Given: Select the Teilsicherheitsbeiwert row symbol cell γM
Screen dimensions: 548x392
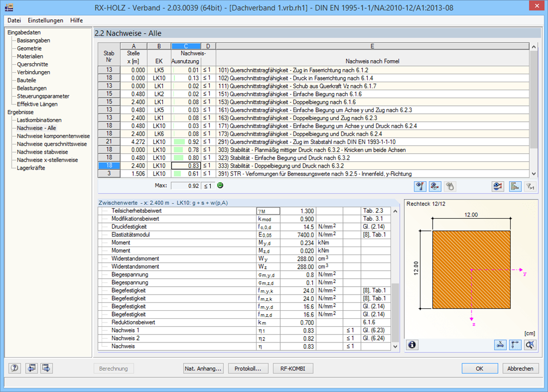Looking at the screenshot, I should tap(268, 211).
